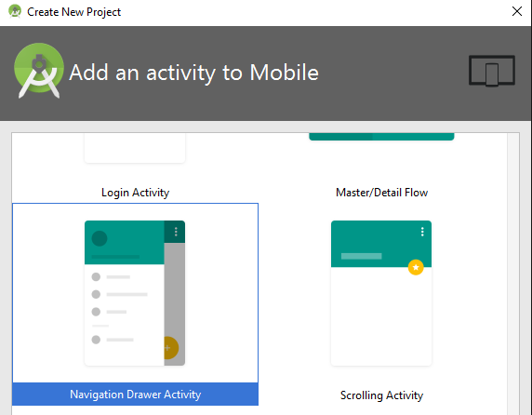The image size is (532, 415).
Task: Click the Login Activity label
Action: coord(135,193)
